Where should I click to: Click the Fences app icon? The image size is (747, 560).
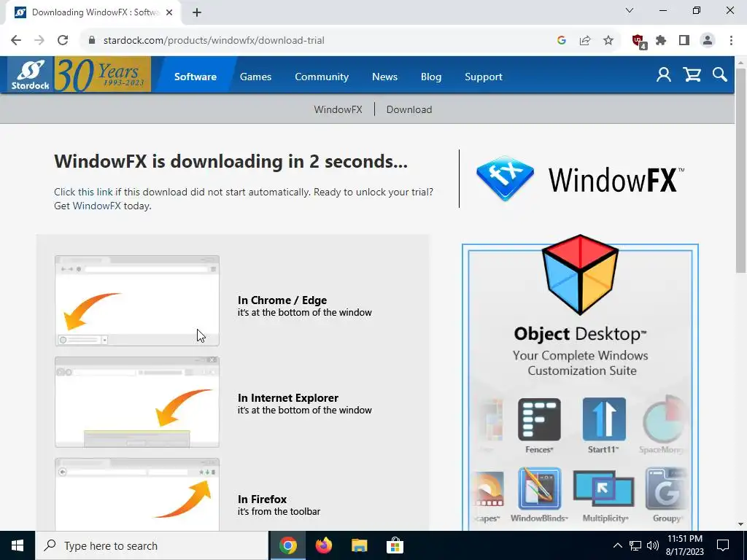coord(539,419)
